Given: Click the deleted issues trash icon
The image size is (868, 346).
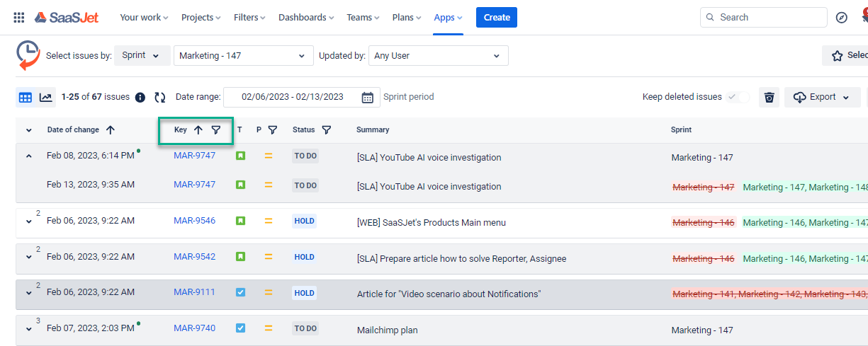Looking at the screenshot, I should point(770,98).
